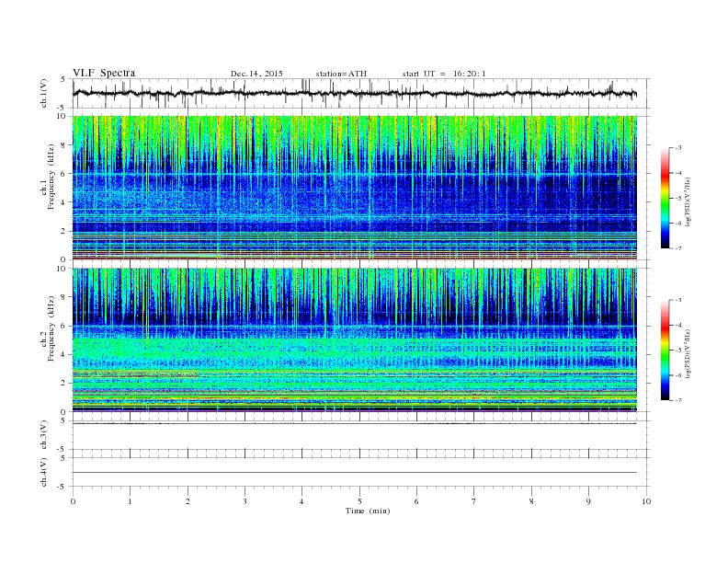Viewport: 728px width, 563px height.
Task: Click the ch.2 spectrogram color scale bar
Action: (665, 350)
